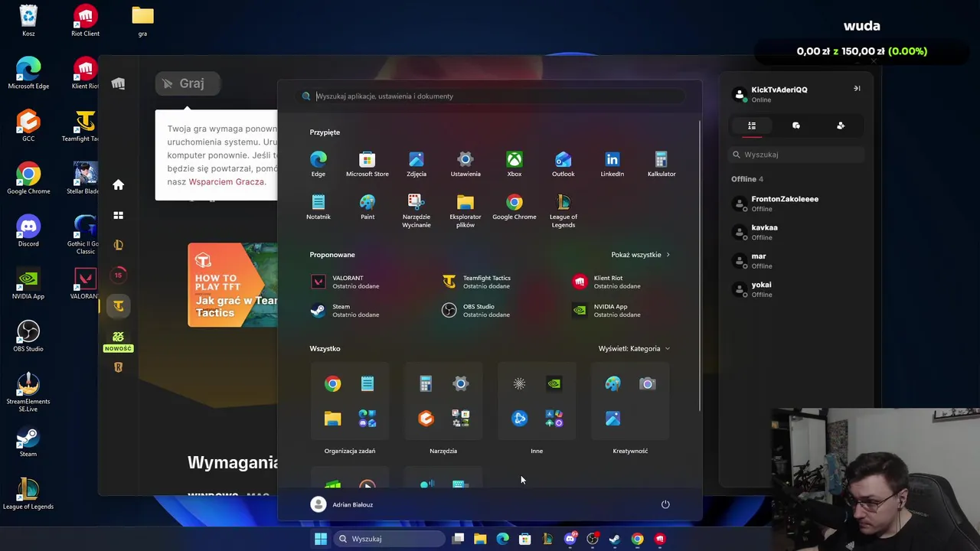
Task: Select Teamfight Tactics in Riot sidebar
Action: [x=118, y=305]
